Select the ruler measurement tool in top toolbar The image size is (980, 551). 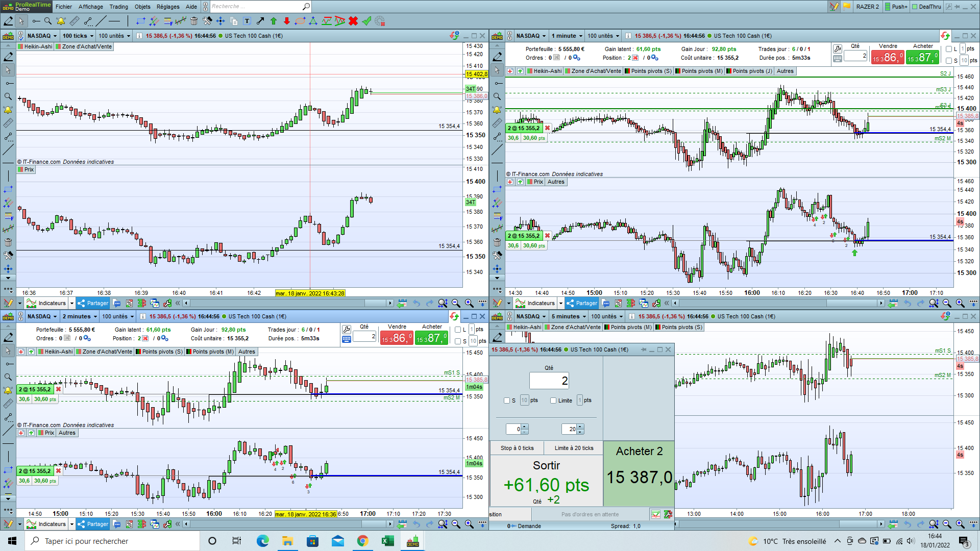click(x=75, y=21)
